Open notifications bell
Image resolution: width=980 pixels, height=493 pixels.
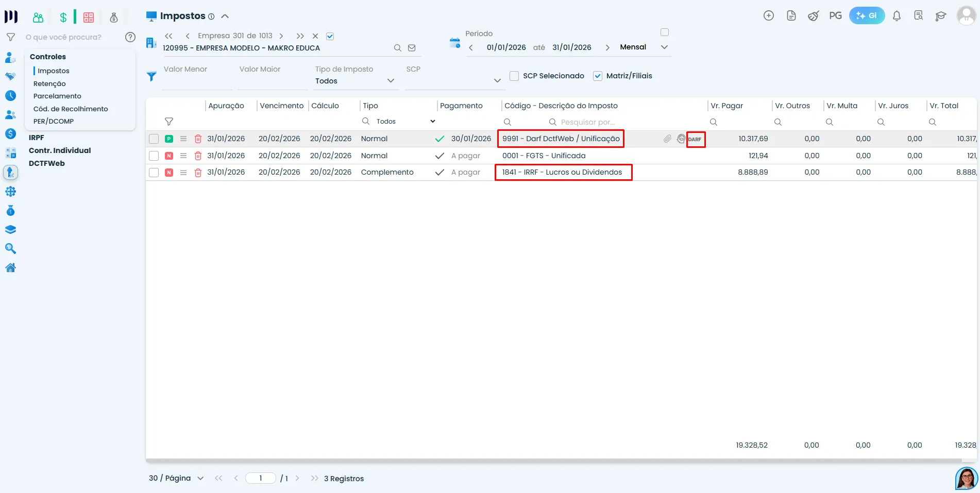[897, 15]
